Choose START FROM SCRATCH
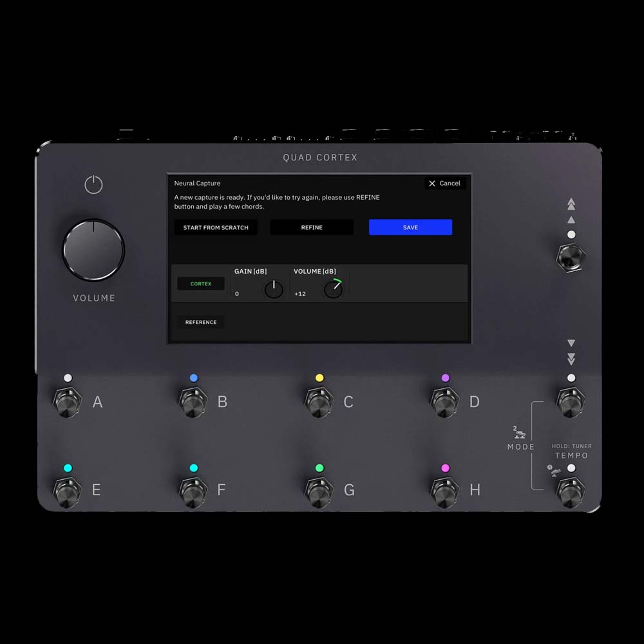This screenshot has height=644, width=644. point(216,227)
